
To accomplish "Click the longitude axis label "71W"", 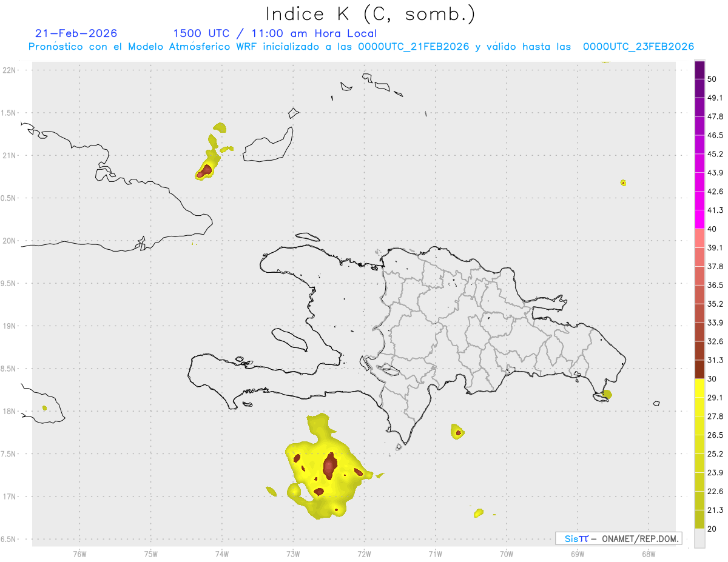I will [x=435, y=554].
